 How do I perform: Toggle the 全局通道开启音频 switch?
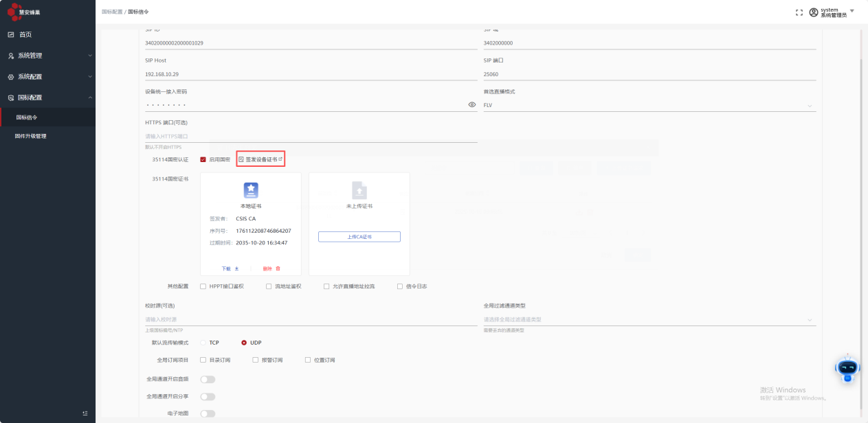click(208, 379)
